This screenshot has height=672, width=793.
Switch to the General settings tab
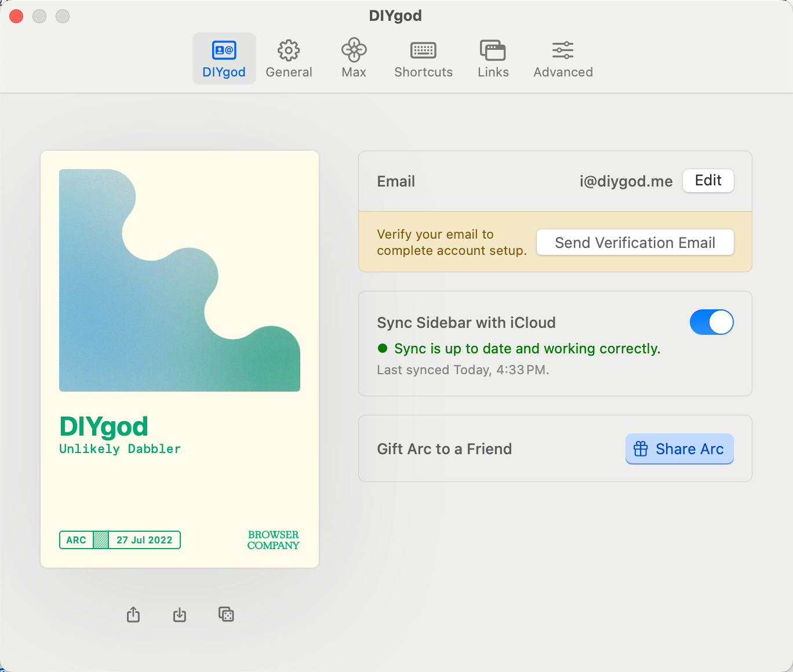[x=289, y=59]
